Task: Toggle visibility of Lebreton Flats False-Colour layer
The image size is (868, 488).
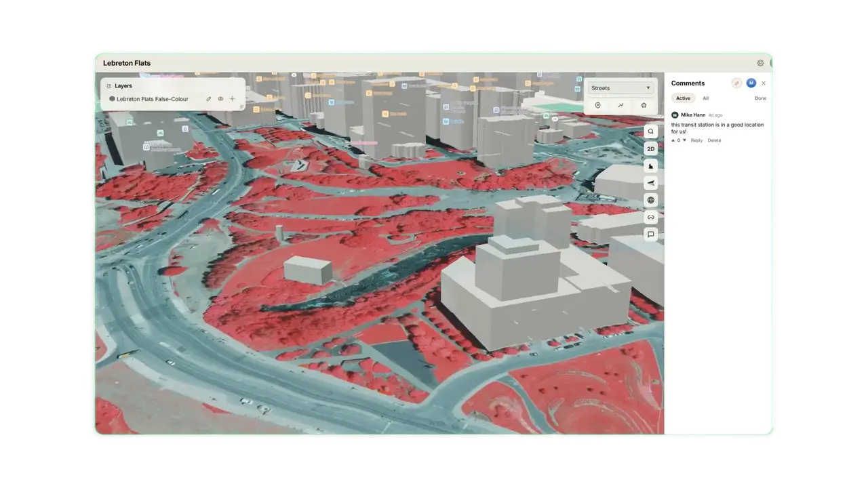Action: point(220,99)
